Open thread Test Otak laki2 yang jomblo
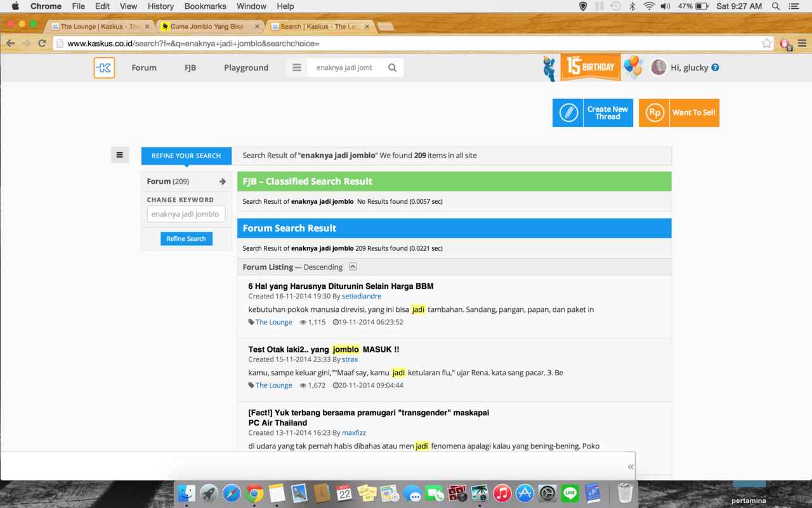 pos(324,349)
